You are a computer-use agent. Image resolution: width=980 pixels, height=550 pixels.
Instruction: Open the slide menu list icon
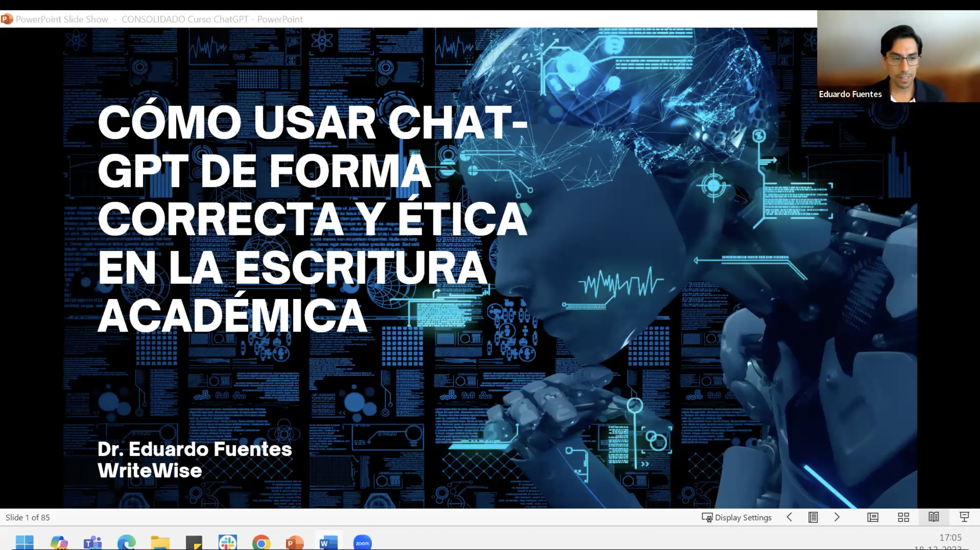tap(813, 517)
